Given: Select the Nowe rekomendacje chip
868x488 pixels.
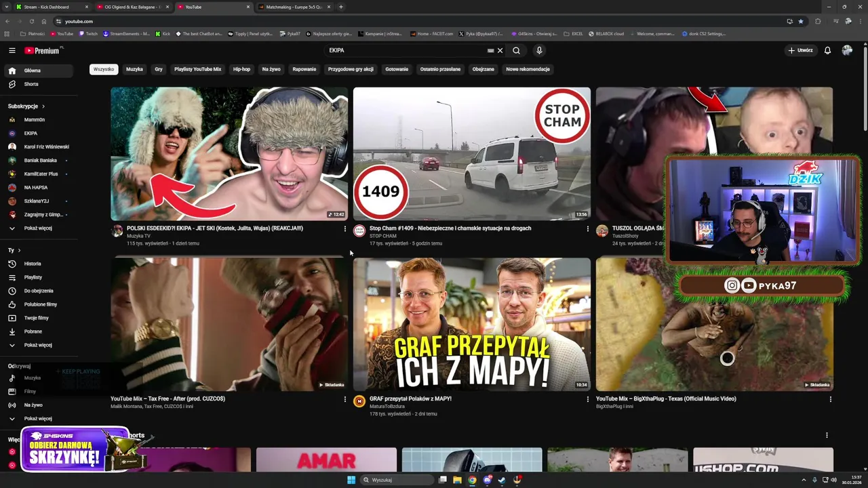Looking at the screenshot, I should click(x=528, y=69).
